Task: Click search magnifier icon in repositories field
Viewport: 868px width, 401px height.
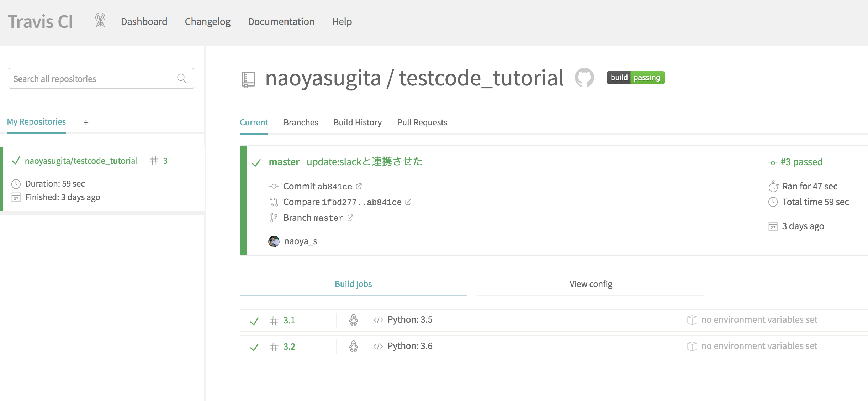Action: pyautogui.click(x=181, y=78)
